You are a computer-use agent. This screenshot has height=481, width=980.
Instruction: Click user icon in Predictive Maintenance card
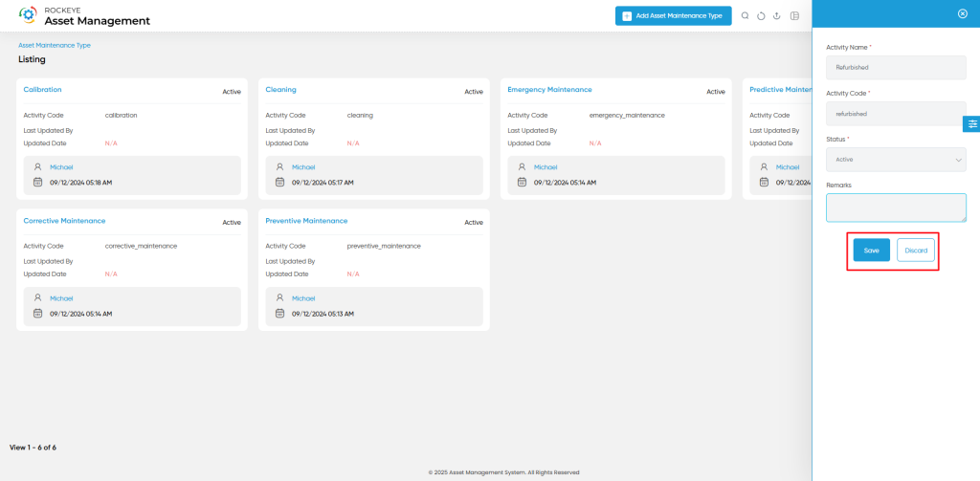point(764,166)
